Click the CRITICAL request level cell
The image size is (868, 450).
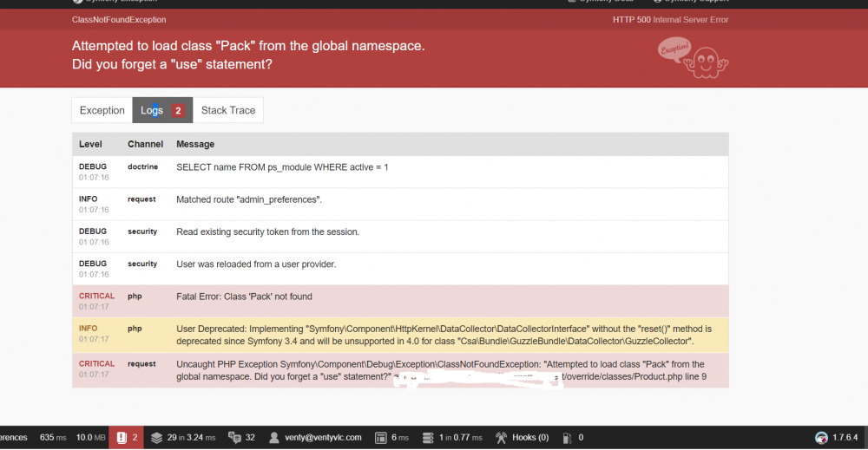pyautogui.click(x=97, y=368)
